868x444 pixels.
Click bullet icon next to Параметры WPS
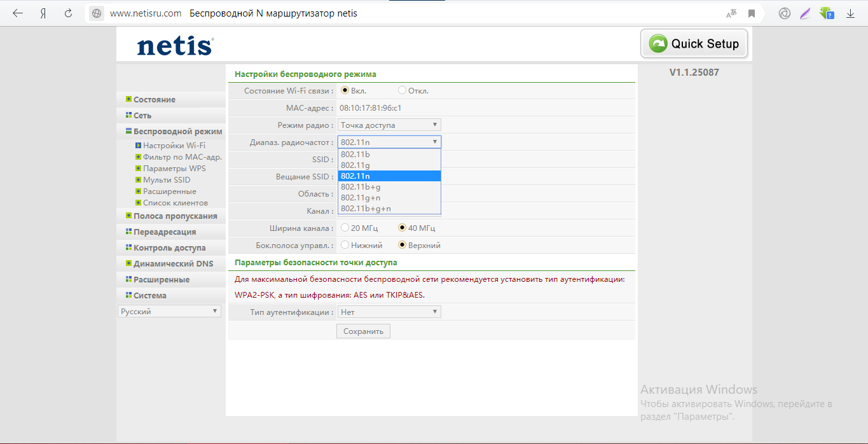(x=137, y=168)
